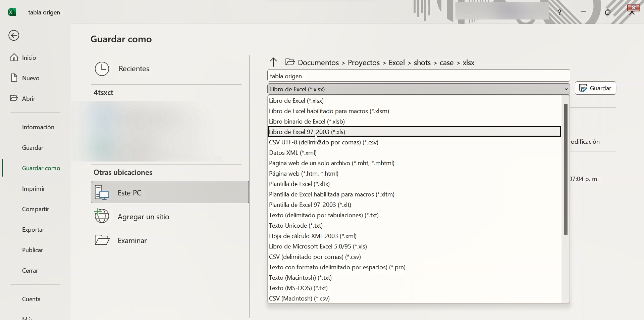Select Guardar in the sidebar
The height and width of the screenshot is (320, 644).
(x=33, y=147)
